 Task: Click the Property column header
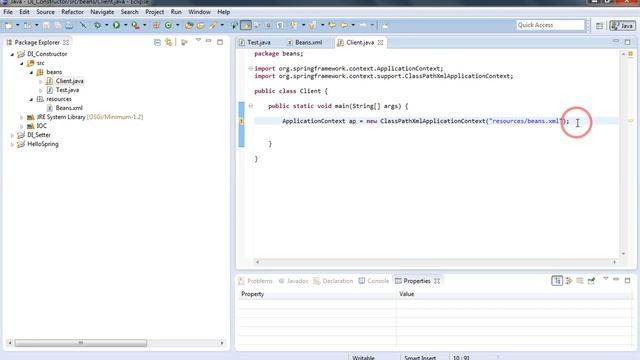(x=317, y=294)
